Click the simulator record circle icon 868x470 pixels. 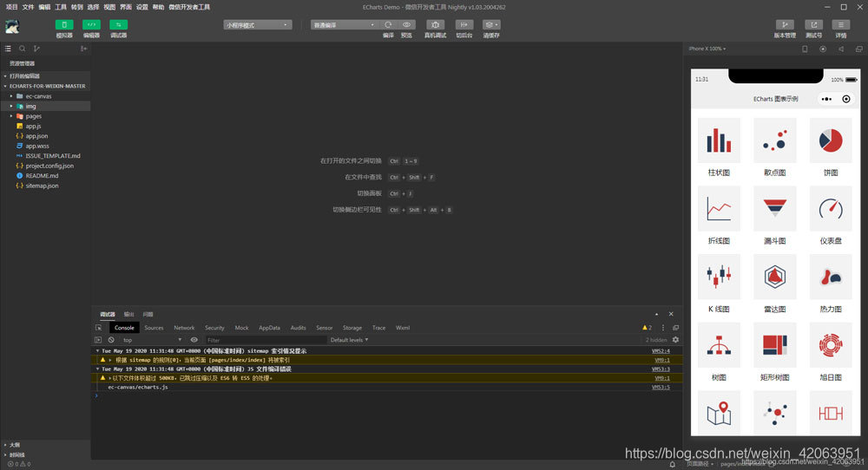823,49
